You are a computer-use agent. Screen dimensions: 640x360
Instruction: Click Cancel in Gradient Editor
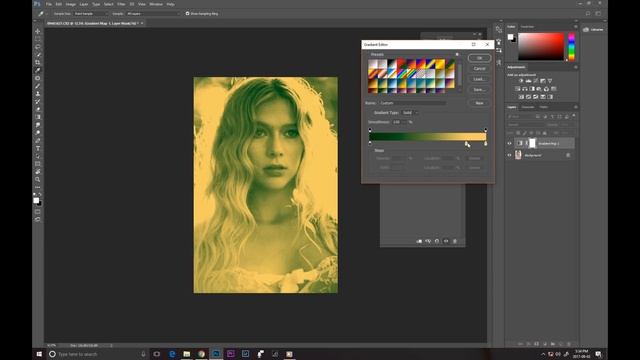(x=479, y=69)
